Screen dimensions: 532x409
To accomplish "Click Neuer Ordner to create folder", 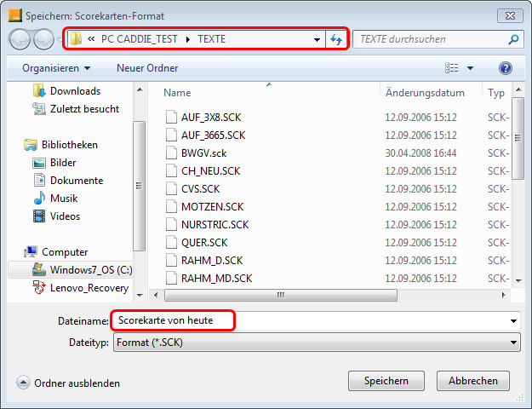I will (x=147, y=68).
